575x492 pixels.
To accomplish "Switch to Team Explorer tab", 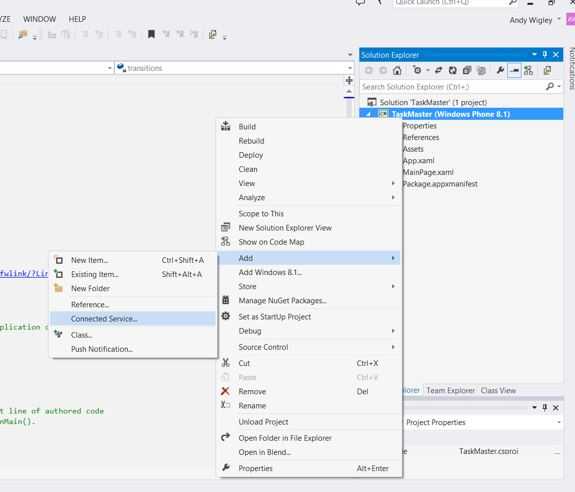I will click(450, 390).
